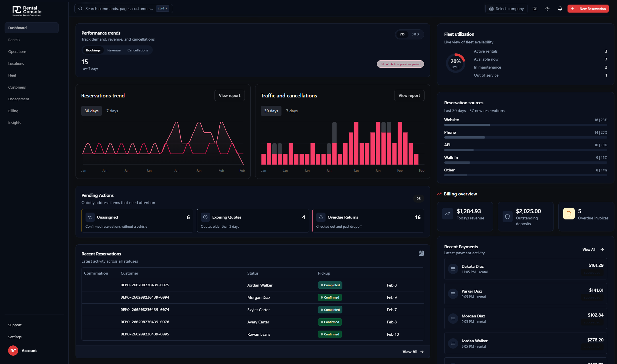Viewport: 617px width, 364px height.
Task: Open notifications via the bell icon
Action: coord(560,9)
